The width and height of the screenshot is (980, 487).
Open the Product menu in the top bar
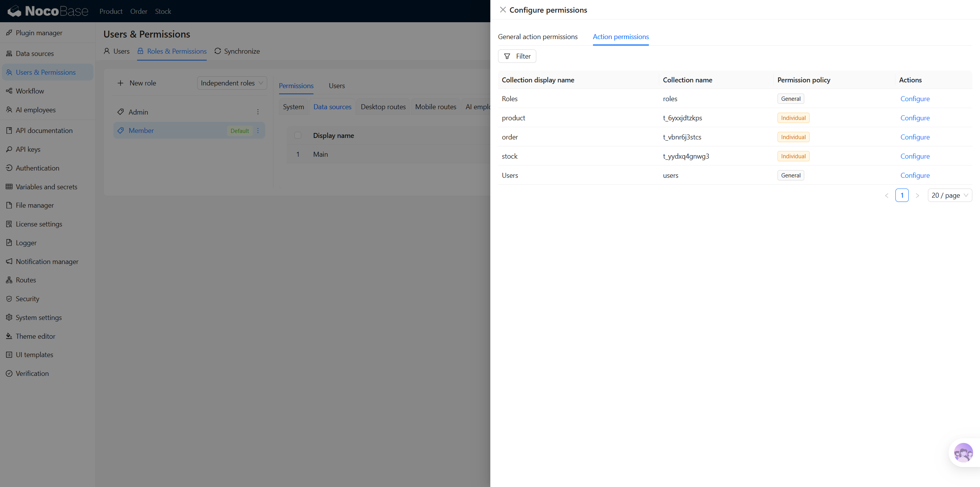click(111, 11)
